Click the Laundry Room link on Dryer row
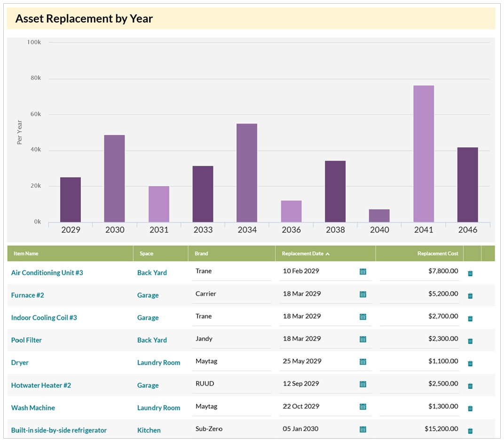Viewport: 504px width, 441px height. tap(159, 363)
